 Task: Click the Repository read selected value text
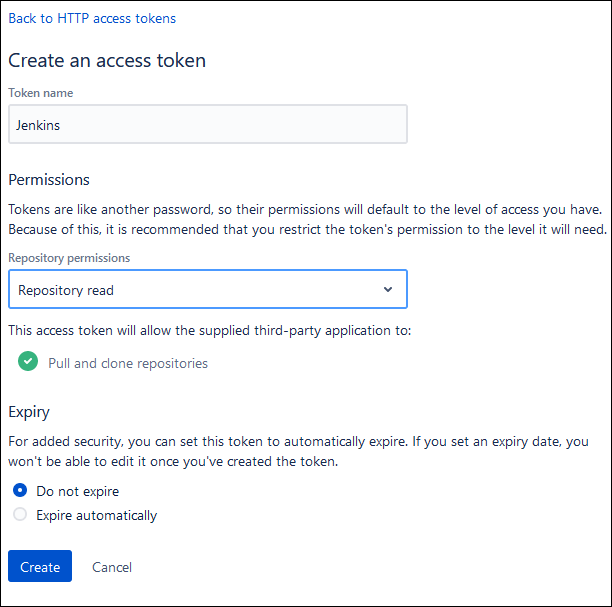tap(66, 290)
